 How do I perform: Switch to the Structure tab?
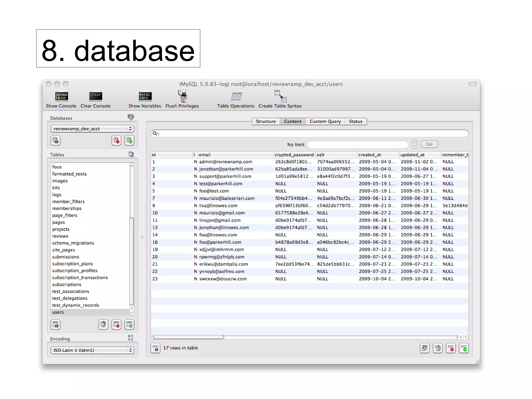click(266, 121)
